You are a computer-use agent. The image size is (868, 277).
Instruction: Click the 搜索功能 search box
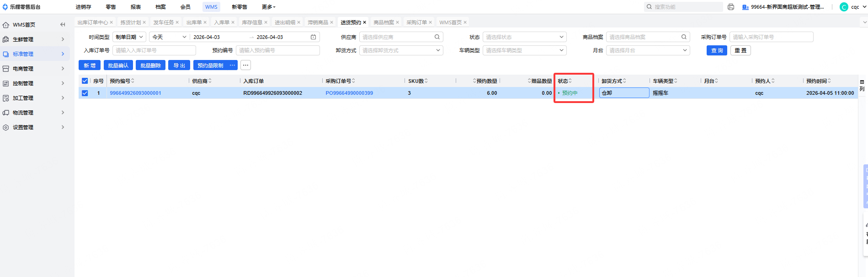(x=684, y=7)
